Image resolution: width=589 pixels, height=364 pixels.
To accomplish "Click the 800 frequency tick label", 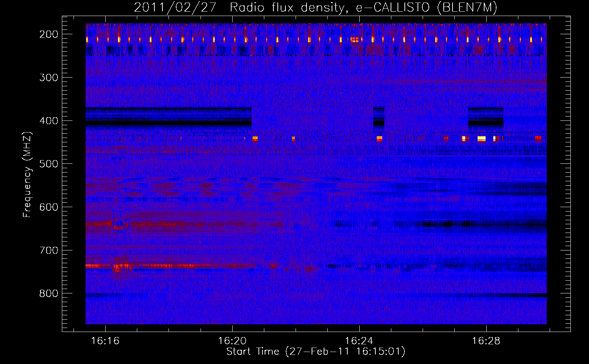I will point(49,293).
